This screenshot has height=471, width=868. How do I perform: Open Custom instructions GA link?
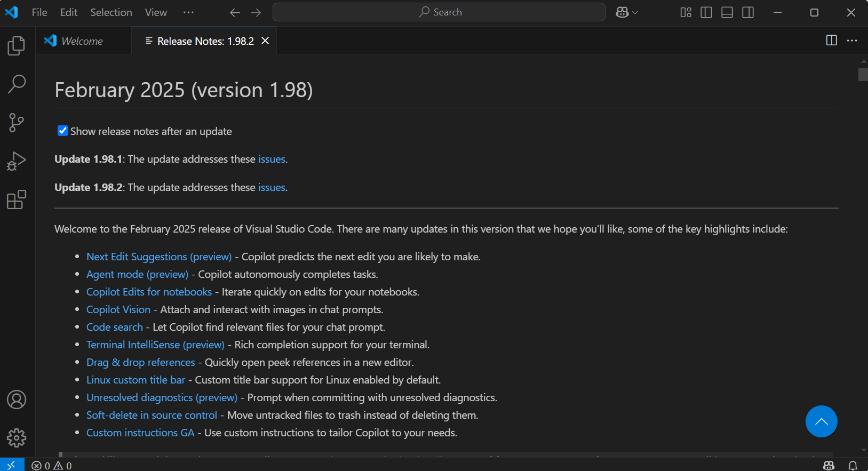tap(140, 433)
